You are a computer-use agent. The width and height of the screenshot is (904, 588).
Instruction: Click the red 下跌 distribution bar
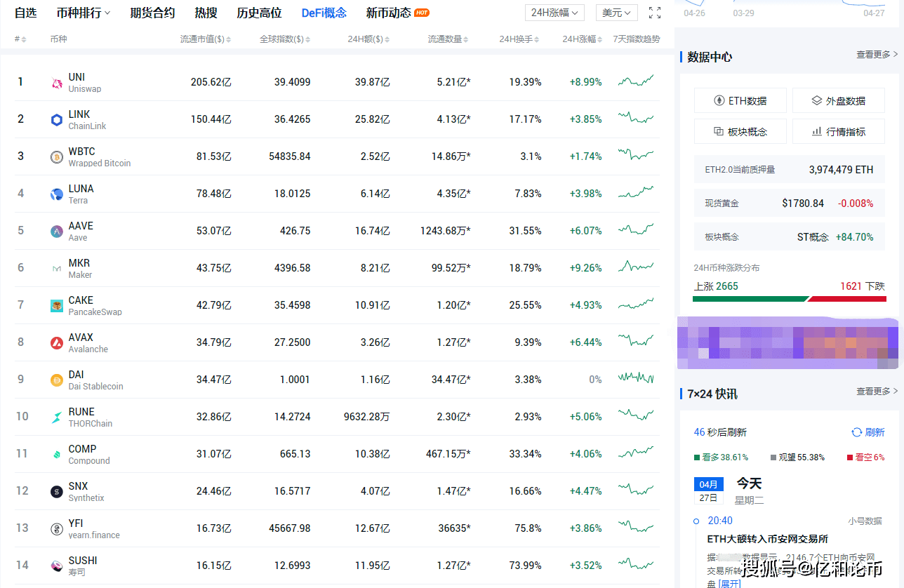point(846,299)
